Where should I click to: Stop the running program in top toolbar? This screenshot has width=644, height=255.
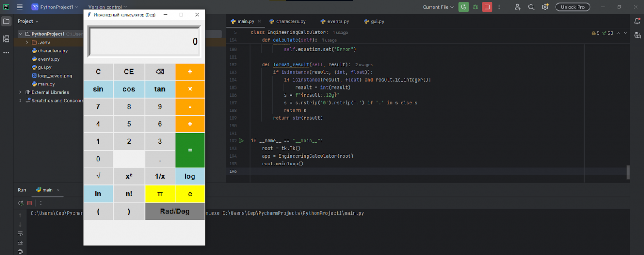[x=487, y=7]
